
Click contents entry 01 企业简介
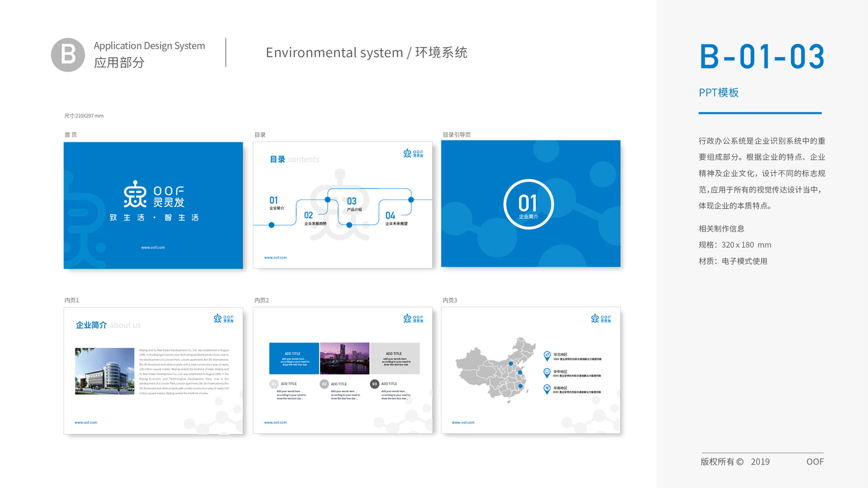(x=276, y=203)
